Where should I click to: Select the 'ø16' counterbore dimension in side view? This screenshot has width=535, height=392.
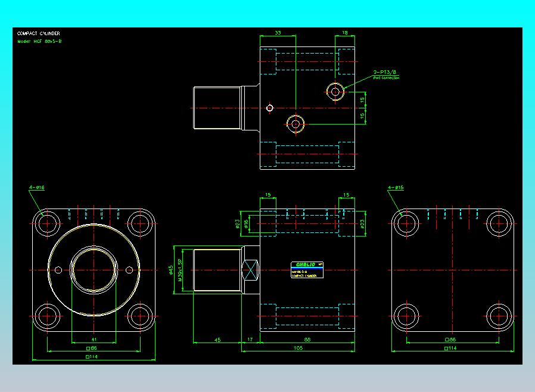pyautogui.click(x=246, y=224)
